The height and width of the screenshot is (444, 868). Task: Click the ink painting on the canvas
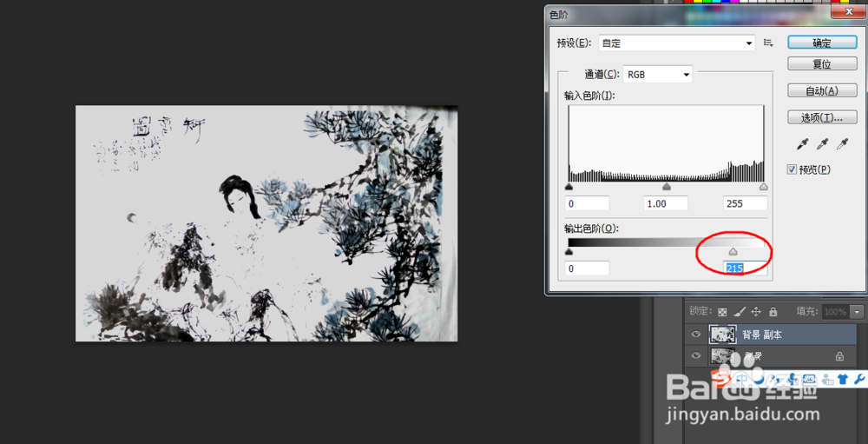click(x=266, y=223)
